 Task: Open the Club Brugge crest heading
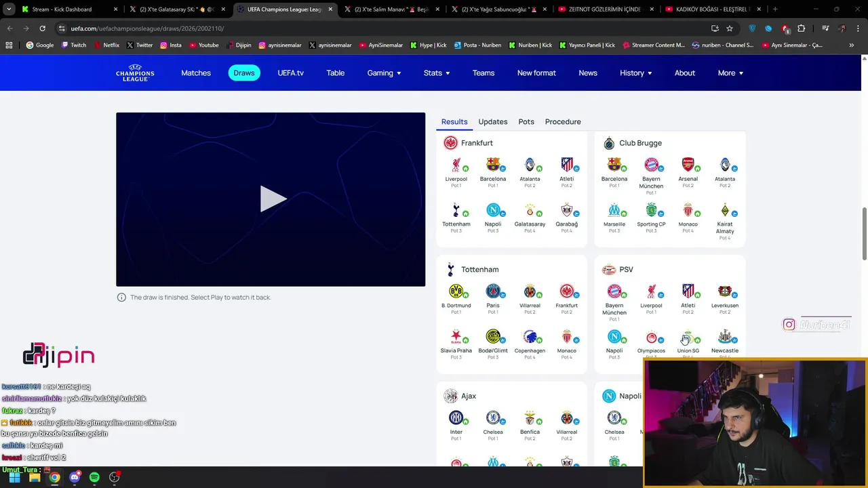[x=609, y=143]
